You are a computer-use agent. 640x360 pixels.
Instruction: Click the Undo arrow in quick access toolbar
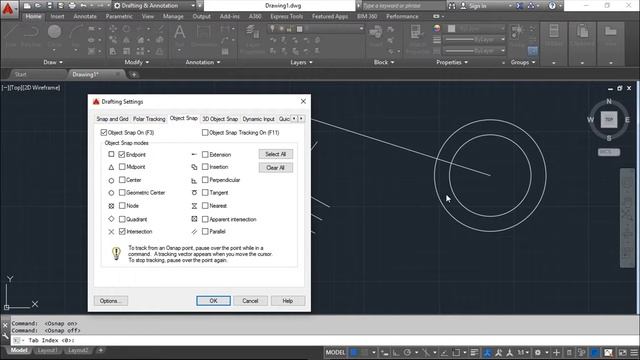point(83,6)
